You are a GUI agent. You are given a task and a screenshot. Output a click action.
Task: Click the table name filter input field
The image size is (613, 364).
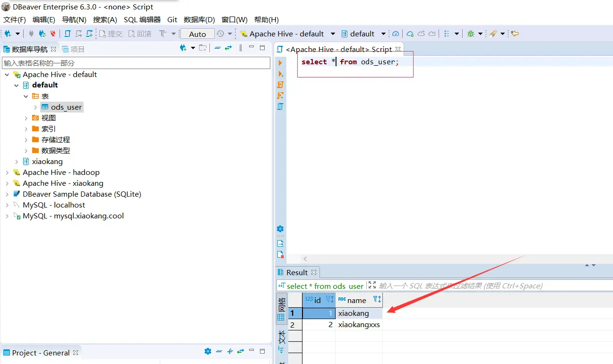[136, 63]
